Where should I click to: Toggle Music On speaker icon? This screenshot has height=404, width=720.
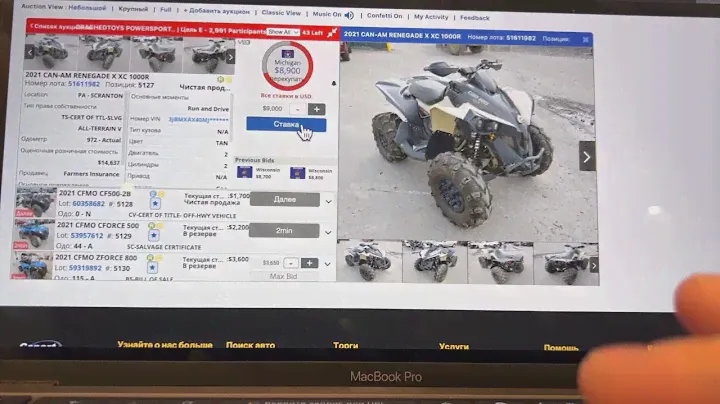pos(349,16)
